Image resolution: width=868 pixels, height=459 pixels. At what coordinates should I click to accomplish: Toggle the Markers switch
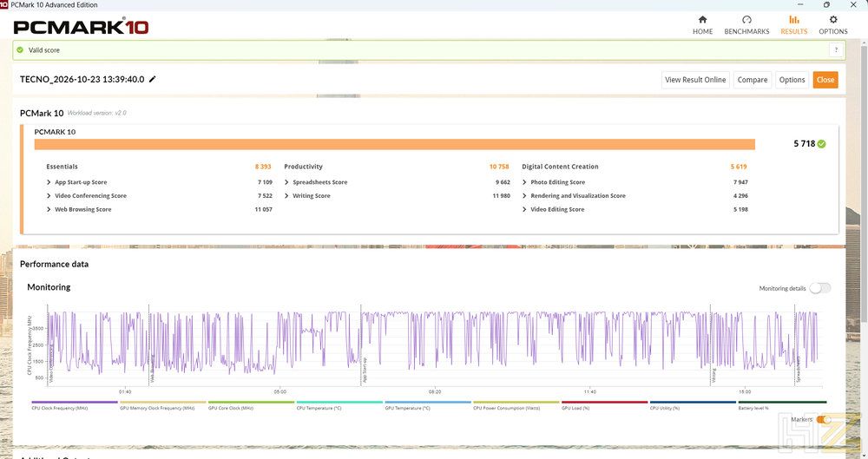click(824, 420)
